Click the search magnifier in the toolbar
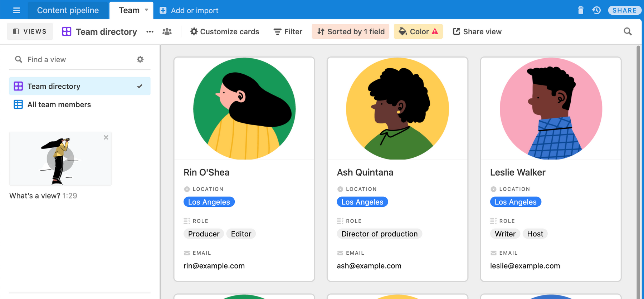644x299 pixels. click(x=628, y=31)
